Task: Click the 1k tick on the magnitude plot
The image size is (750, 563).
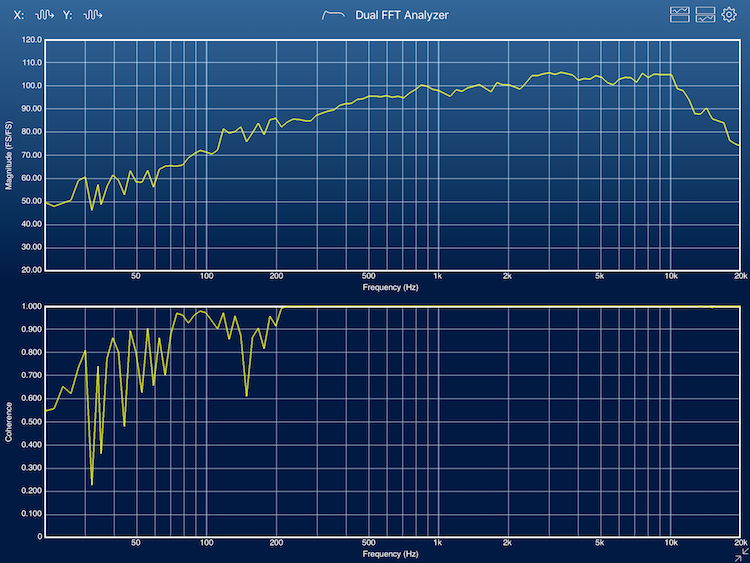Action: coord(438,276)
